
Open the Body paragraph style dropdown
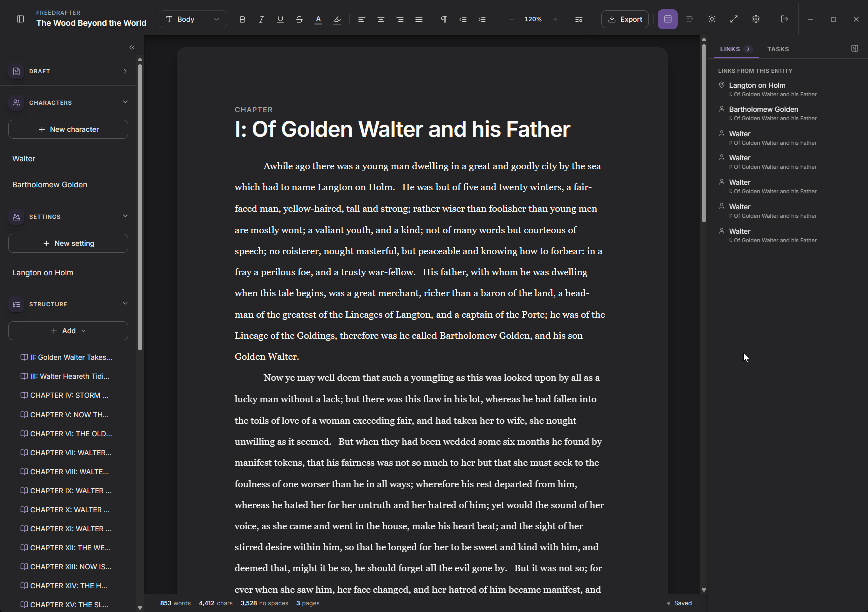192,19
